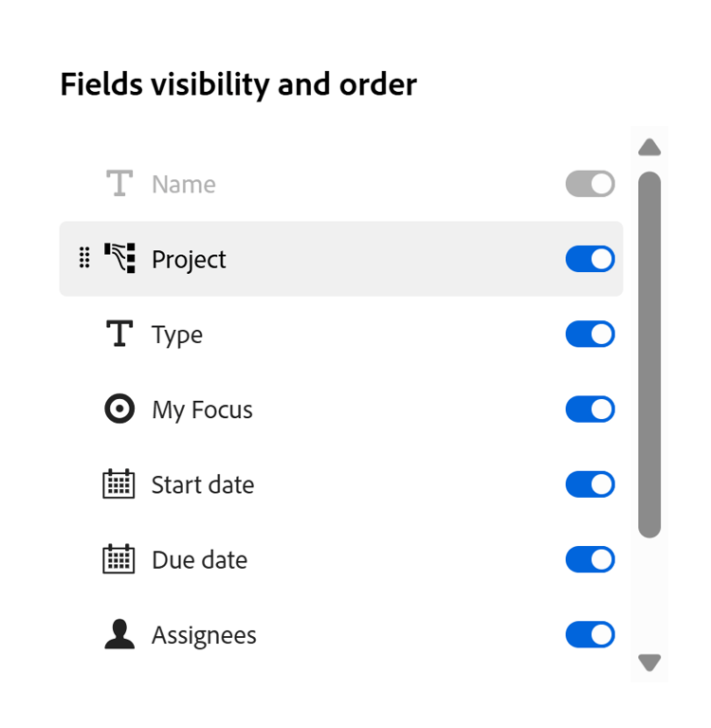Click the My Focus target icon
Image resolution: width=711 pixels, height=728 pixels.
(119, 409)
